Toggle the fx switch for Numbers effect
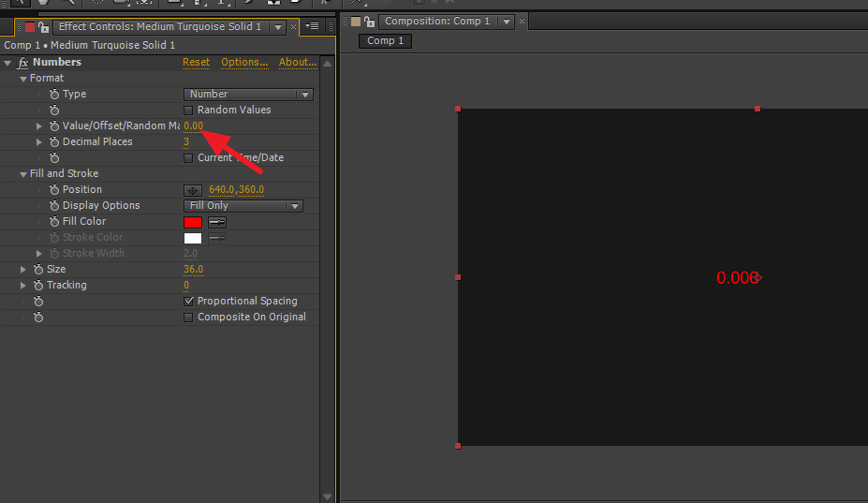The image size is (868, 503). click(x=23, y=63)
